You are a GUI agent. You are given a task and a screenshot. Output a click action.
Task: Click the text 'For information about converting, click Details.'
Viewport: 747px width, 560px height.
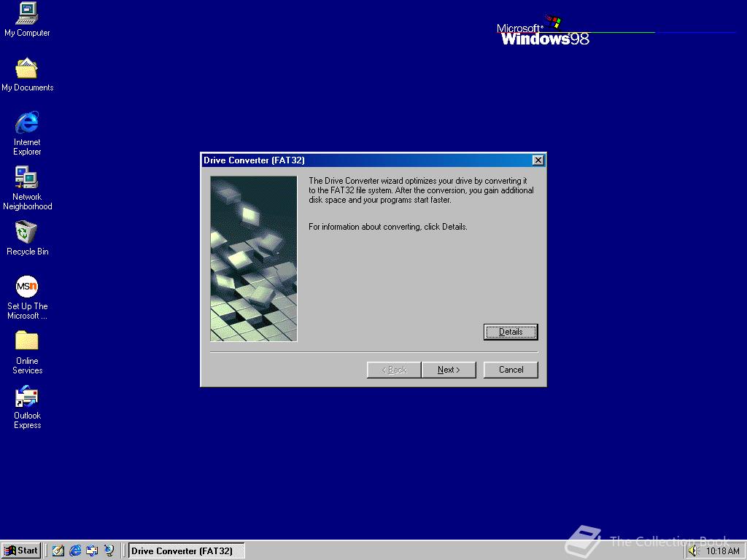click(388, 227)
